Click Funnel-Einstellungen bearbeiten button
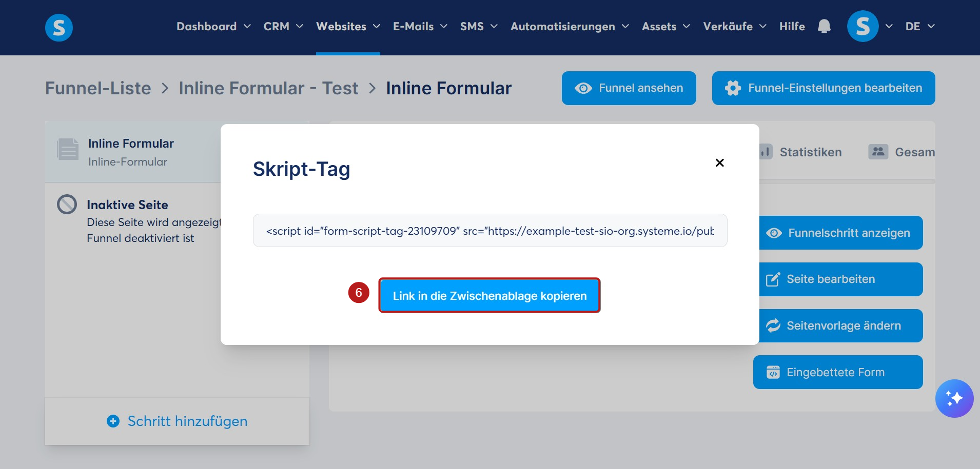The image size is (980, 469). tap(824, 88)
